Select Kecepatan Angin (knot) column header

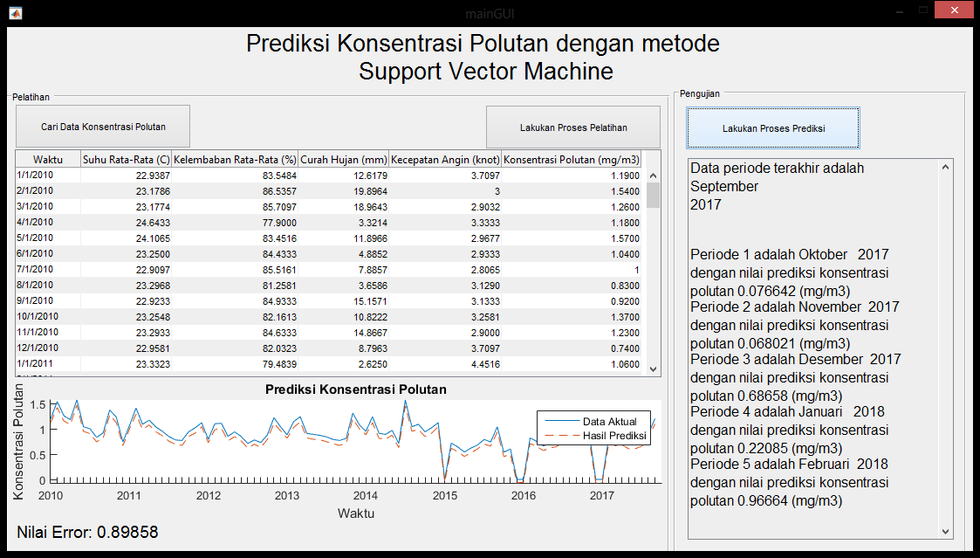click(445, 160)
